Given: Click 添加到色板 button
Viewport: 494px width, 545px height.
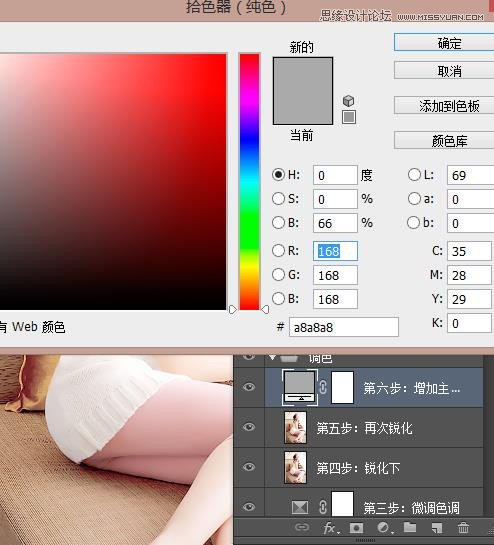Looking at the screenshot, I should pos(444,105).
